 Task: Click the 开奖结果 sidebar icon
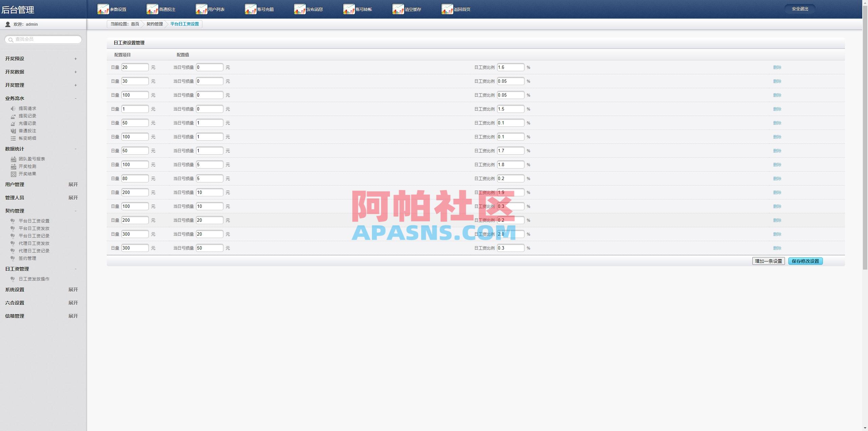tap(13, 174)
